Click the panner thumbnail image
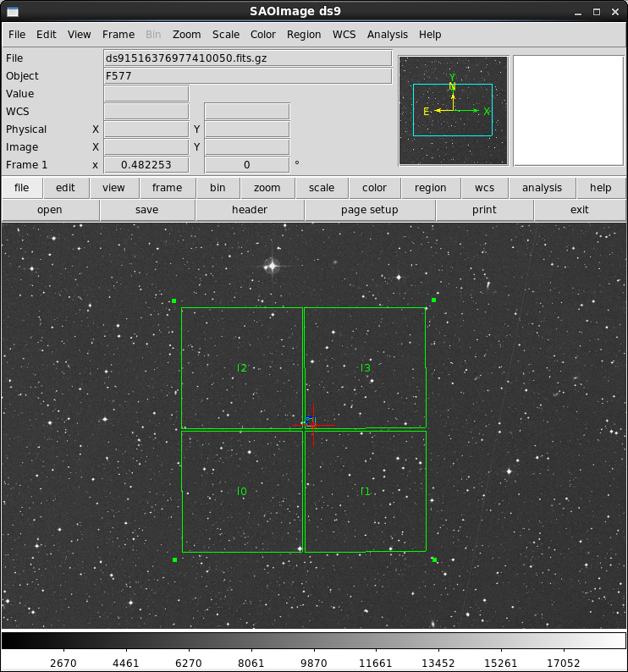 453,111
